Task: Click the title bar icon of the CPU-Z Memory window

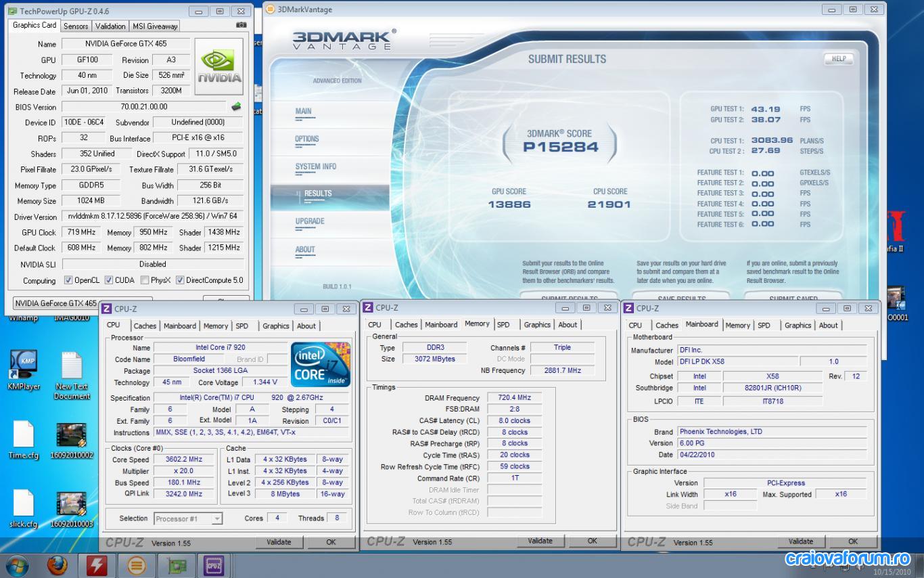Action: click(x=368, y=307)
